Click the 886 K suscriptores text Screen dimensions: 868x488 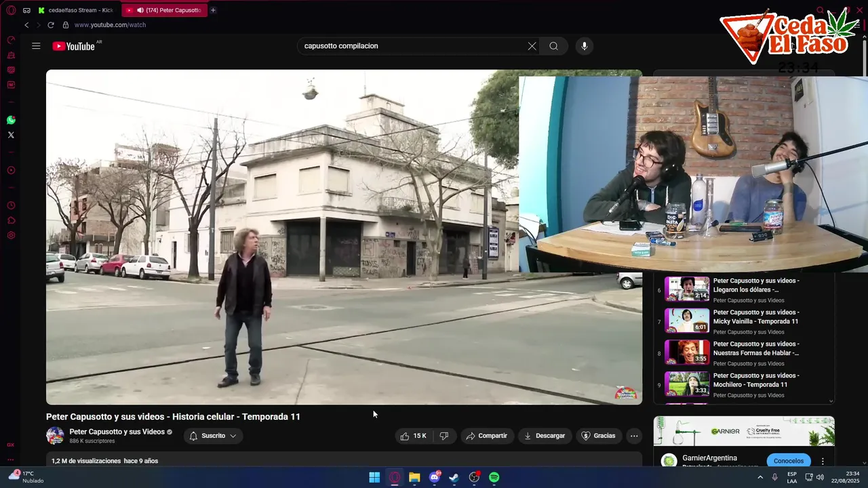click(92, 441)
